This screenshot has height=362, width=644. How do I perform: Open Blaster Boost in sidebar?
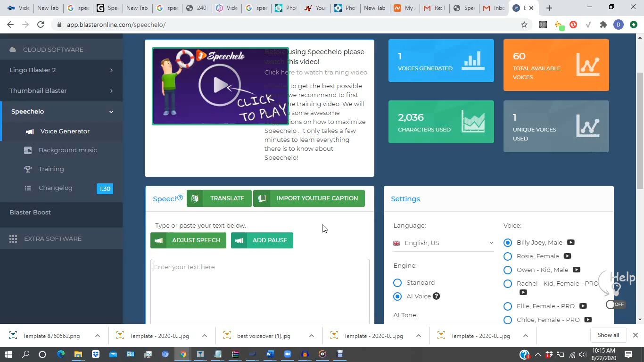(x=30, y=212)
